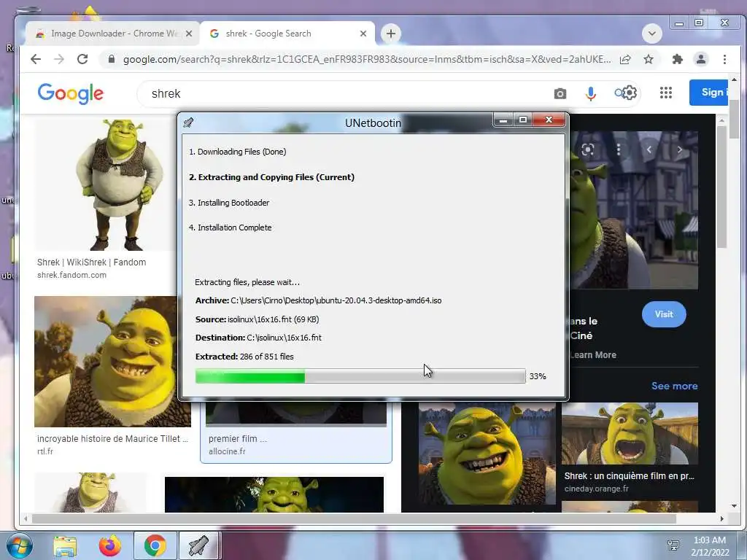The width and height of the screenshot is (747, 560).
Task: Click cineday.orange.fr source text
Action: 597,489
